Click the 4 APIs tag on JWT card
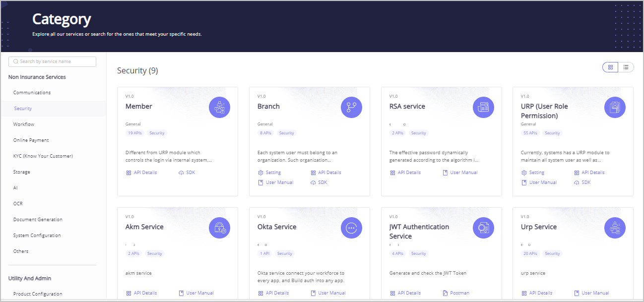 pos(397,253)
